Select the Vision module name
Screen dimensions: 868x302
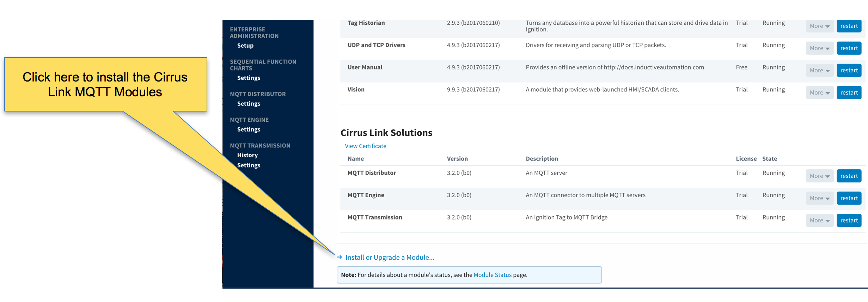tap(356, 90)
